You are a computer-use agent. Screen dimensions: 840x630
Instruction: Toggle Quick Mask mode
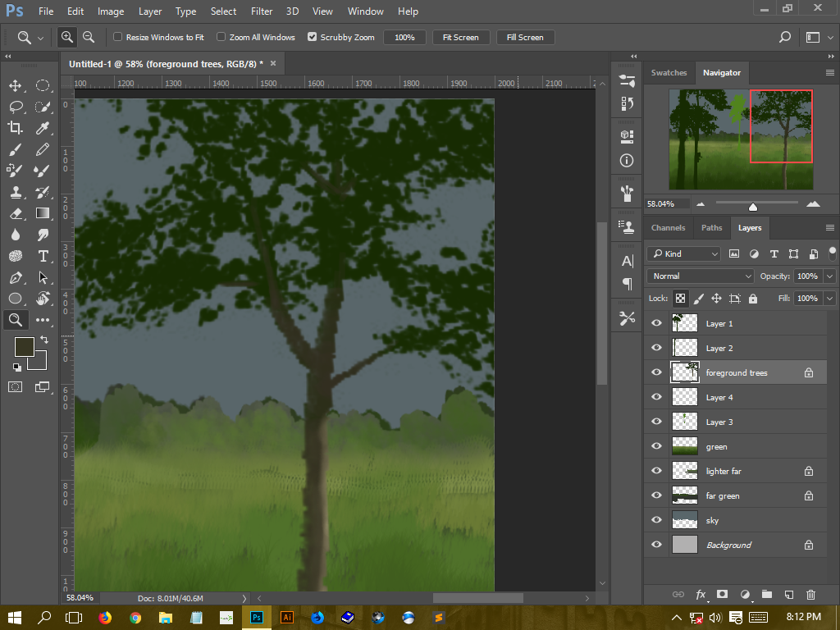pyautogui.click(x=15, y=387)
